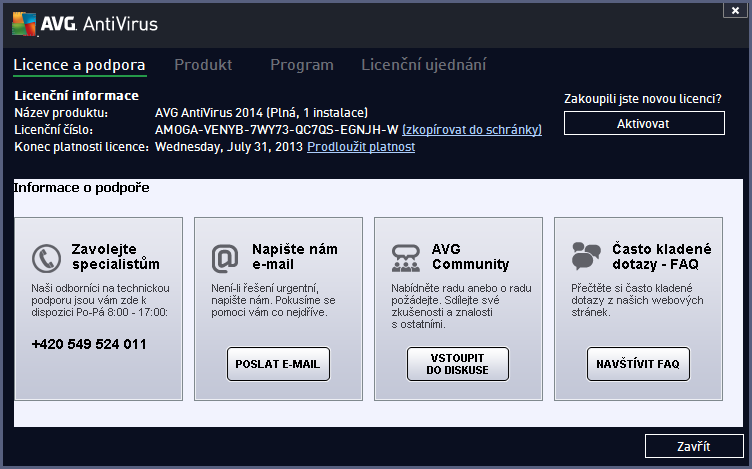Viewport: 752px width, 469px height.
Task: Click the AVG logo icon
Action: tap(24, 23)
